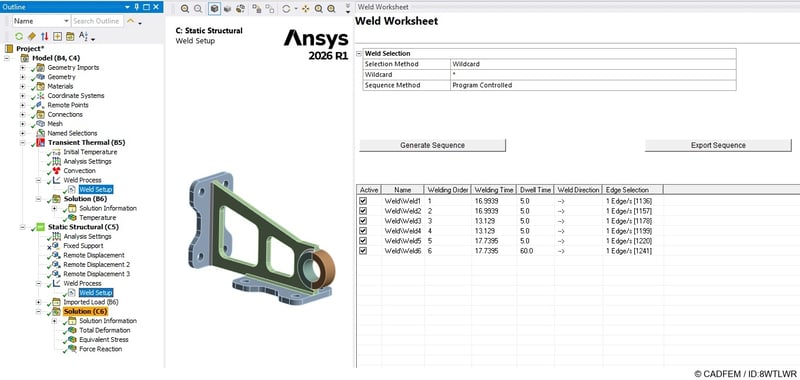This screenshot has height=380, width=800.
Task: Uncheck the Active box for Weld\Weld4
Action: (363, 231)
